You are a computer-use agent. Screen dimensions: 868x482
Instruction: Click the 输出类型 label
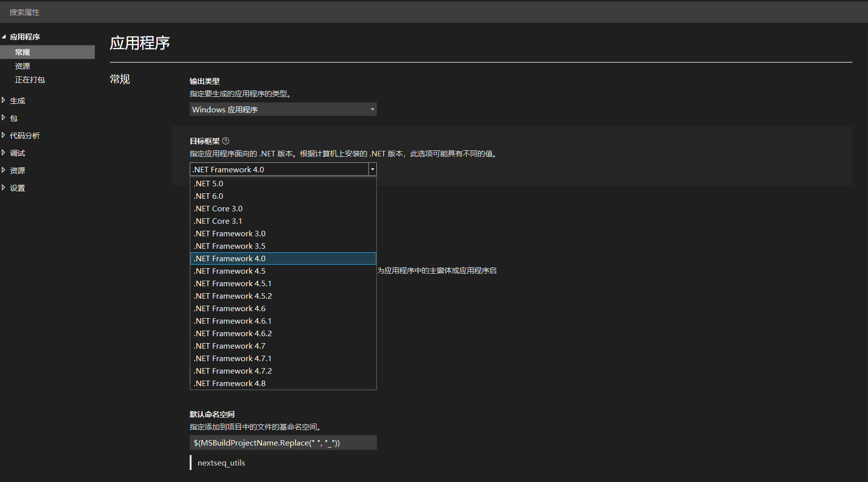tap(205, 81)
